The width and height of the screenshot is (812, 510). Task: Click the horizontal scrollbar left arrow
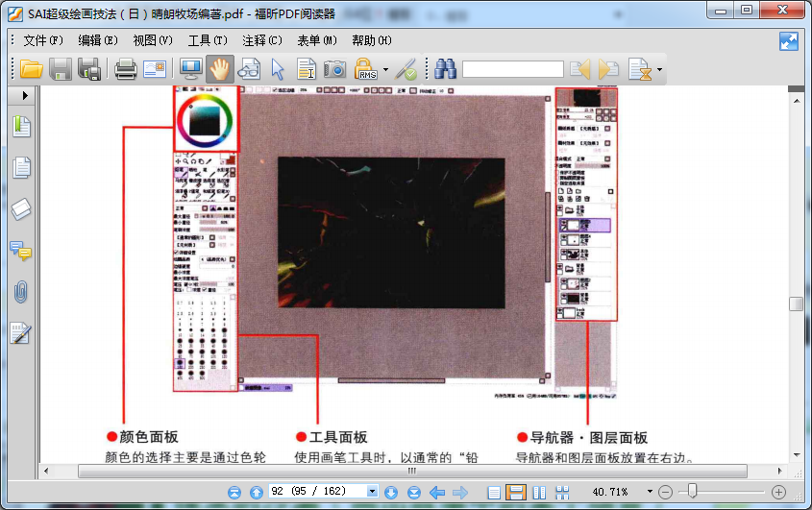(x=46, y=472)
